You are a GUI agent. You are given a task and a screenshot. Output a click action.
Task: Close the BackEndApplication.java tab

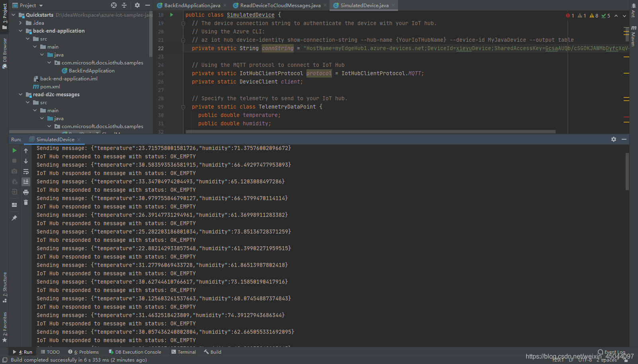(x=225, y=5)
